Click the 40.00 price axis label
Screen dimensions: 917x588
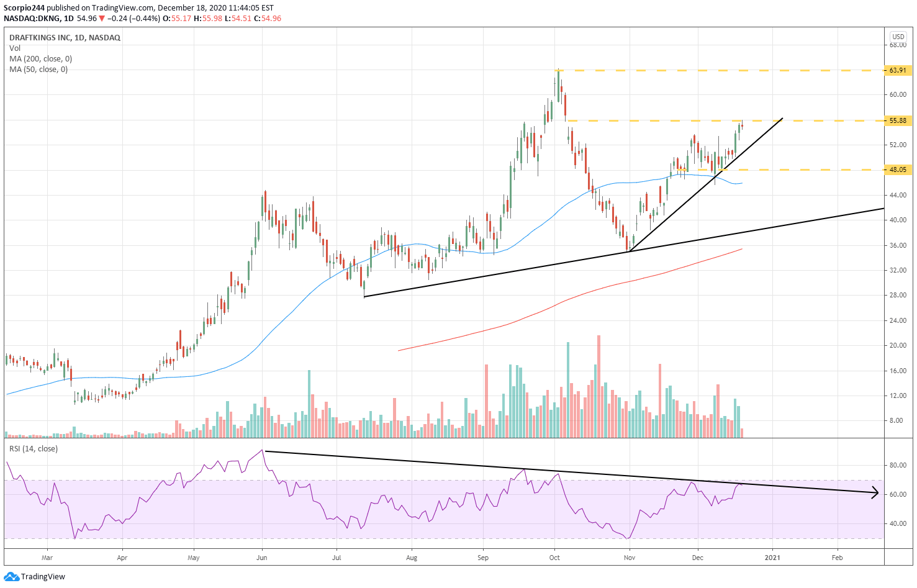(898, 220)
